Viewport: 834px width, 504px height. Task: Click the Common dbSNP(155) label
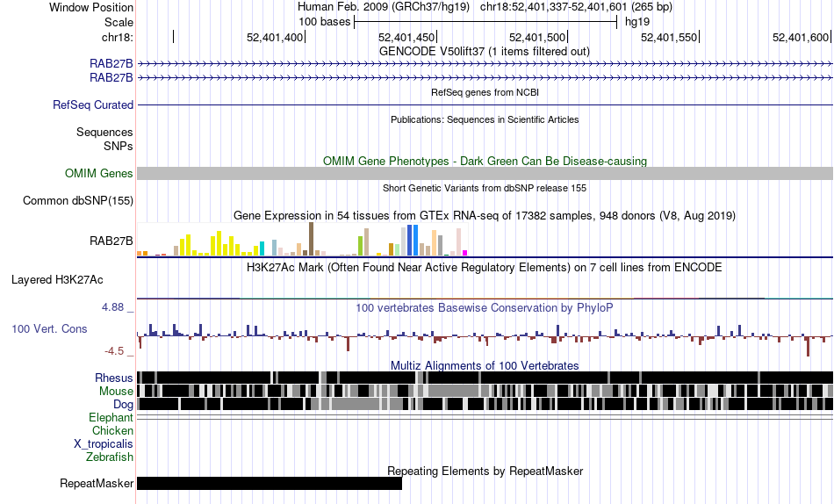pos(78,201)
